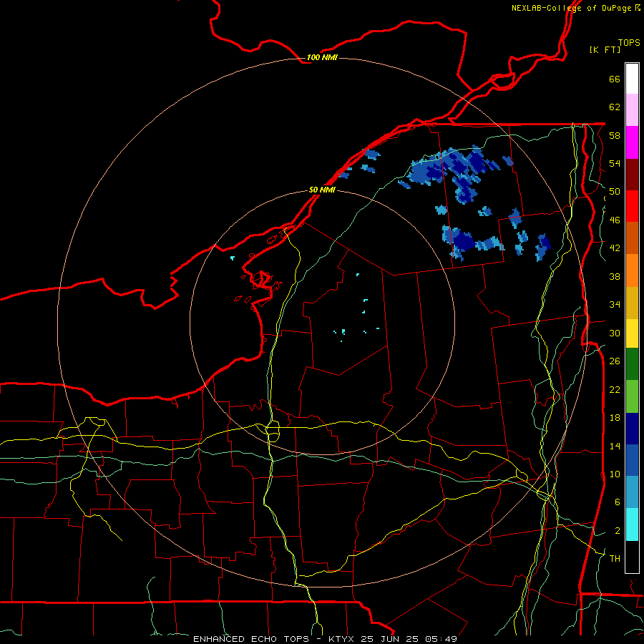Image resolution: width=644 pixels, height=644 pixels.
Task: Click the legend value '50'
Action: point(615,192)
